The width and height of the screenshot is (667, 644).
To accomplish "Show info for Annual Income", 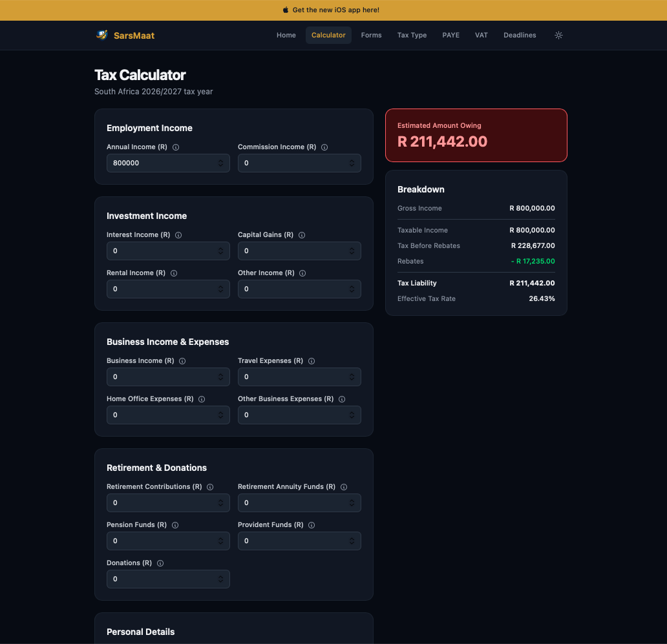I will click(x=176, y=147).
